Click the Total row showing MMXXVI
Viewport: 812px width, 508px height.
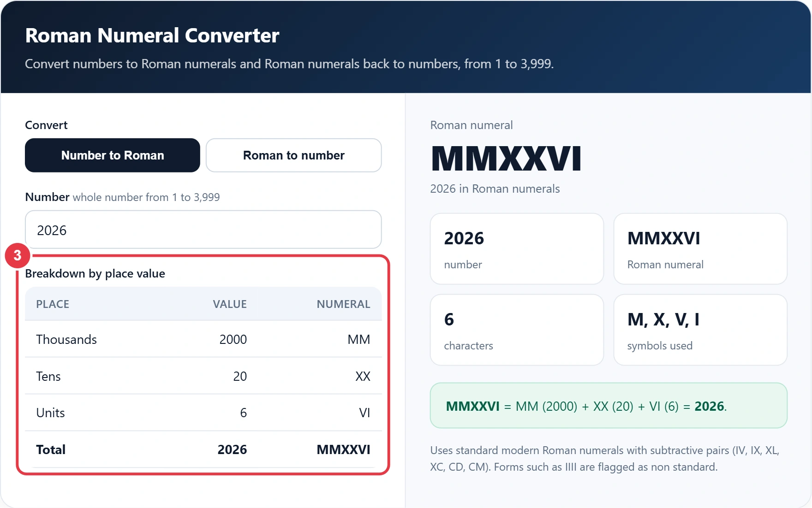203,449
